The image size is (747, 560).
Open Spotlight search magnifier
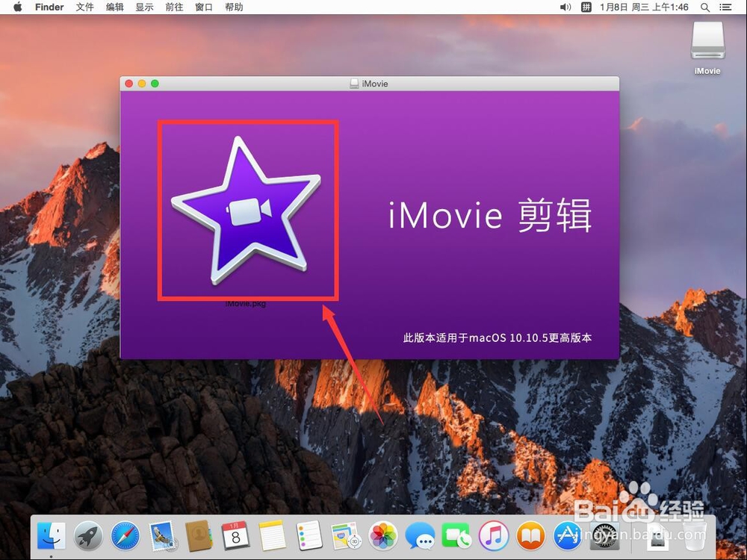tap(705, 7)
